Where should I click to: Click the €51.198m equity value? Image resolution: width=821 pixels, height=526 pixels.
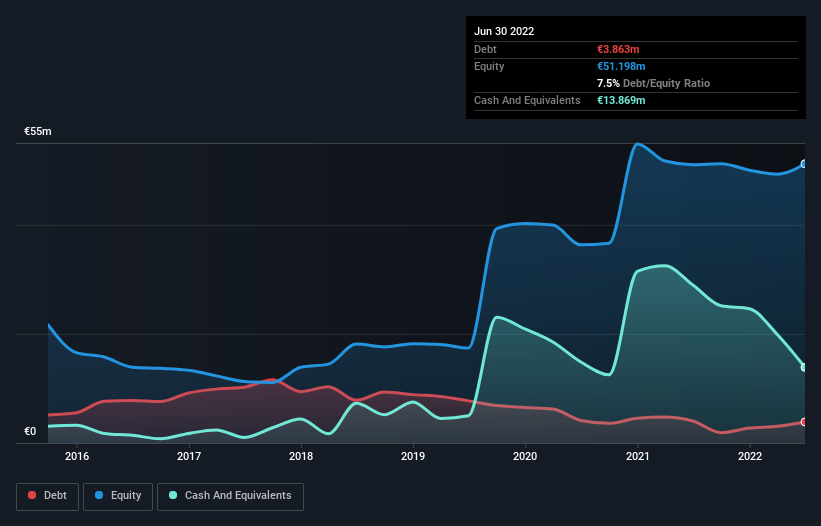[x=621, y=66]
